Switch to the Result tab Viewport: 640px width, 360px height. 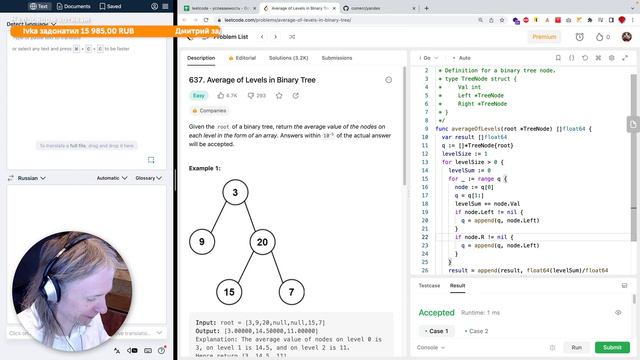pyautogui.click(x=458, y=286)
